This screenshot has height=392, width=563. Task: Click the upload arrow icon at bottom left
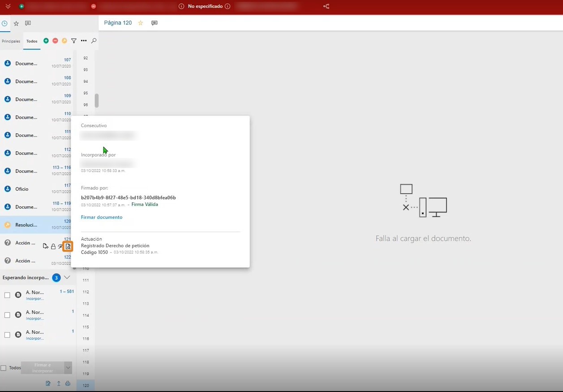tap(58, 383)
